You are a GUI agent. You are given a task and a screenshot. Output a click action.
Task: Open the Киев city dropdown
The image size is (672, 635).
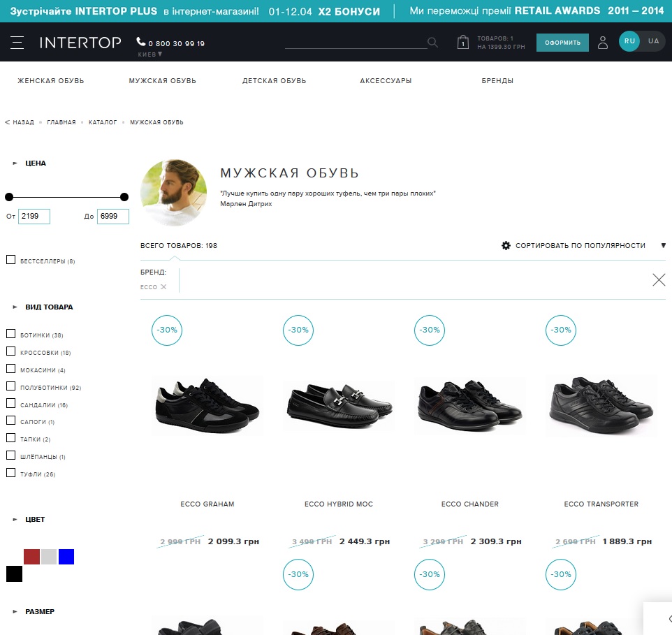coord(150,54)
